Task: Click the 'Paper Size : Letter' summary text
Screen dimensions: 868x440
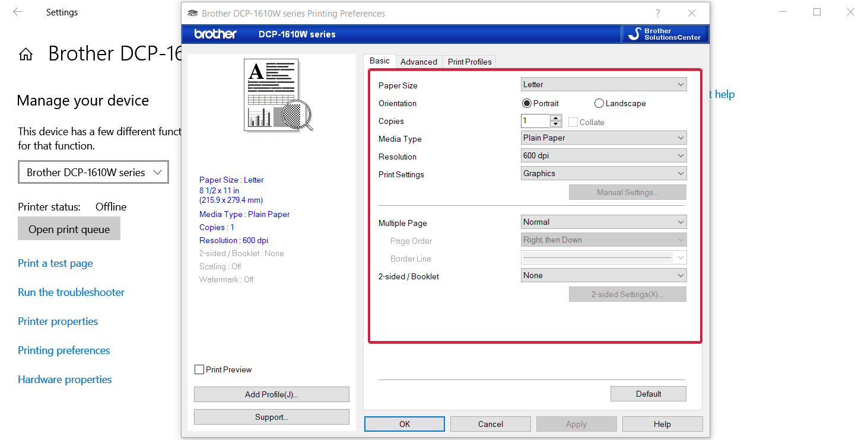Action: click(x=231, y=180)
